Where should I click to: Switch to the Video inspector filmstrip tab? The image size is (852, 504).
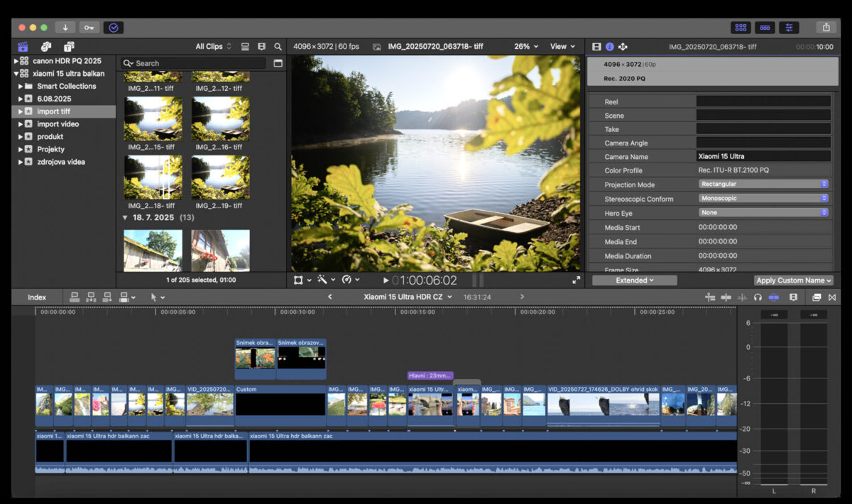(x=597, y=47)
